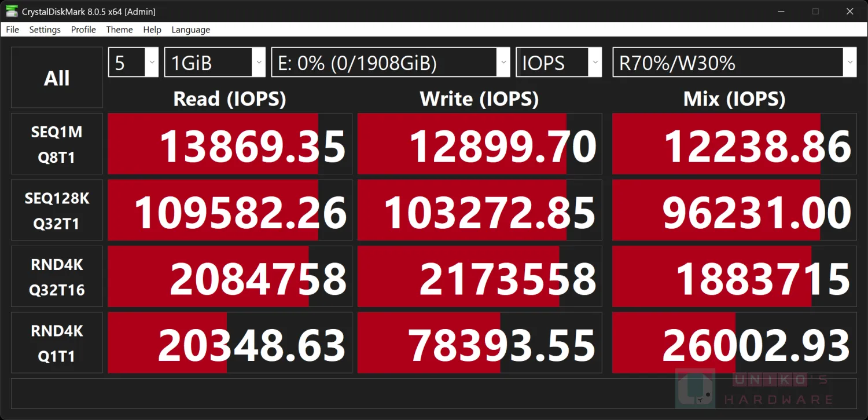The width and height of the screenshot is (868, 420).
Task: Open the Profile menu
Action: (x=83, y=30)
